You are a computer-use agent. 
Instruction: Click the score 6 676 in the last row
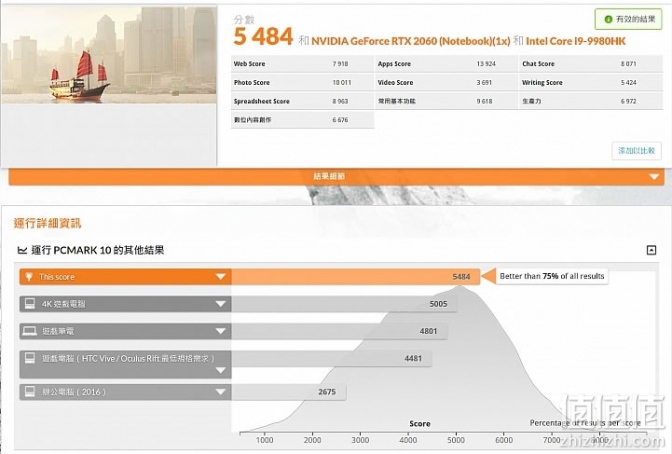340,120
